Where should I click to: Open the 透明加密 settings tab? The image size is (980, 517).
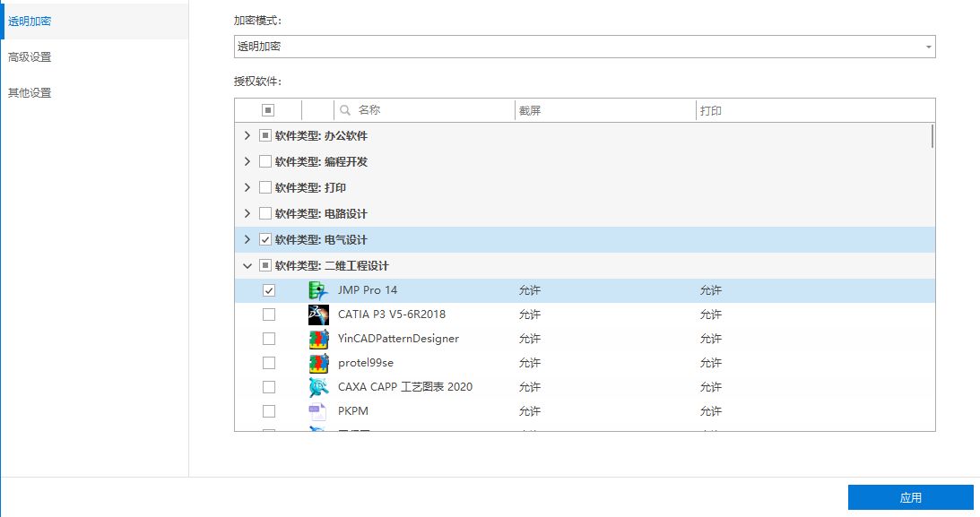(x=94, y=22)
